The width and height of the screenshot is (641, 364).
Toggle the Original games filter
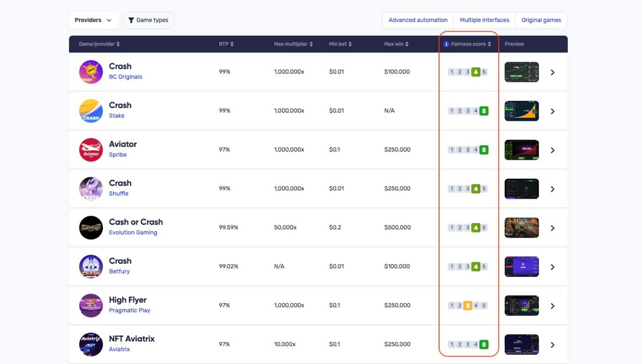click(x=541, y=20)
